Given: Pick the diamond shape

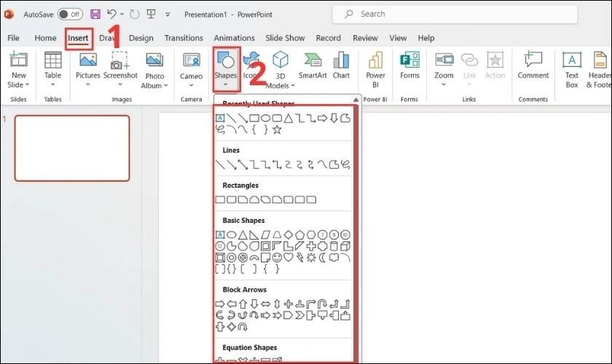Looking at the screenshot, I should pos(288,234).
